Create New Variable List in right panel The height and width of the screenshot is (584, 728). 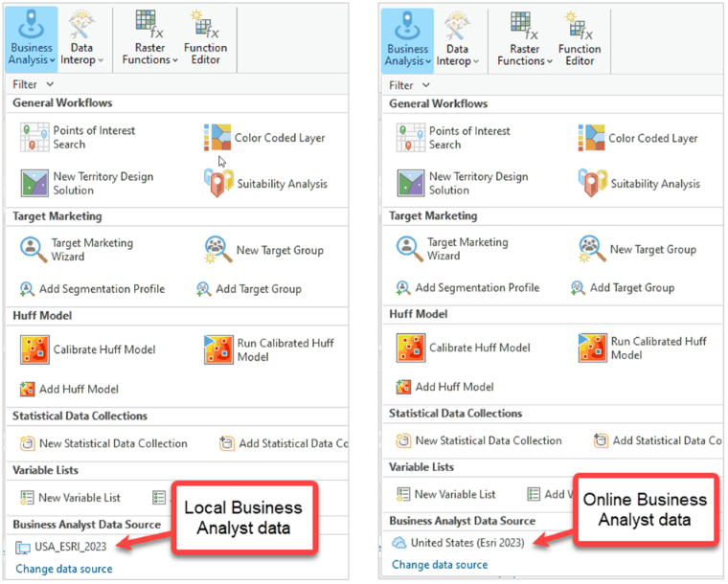[445, 494]
